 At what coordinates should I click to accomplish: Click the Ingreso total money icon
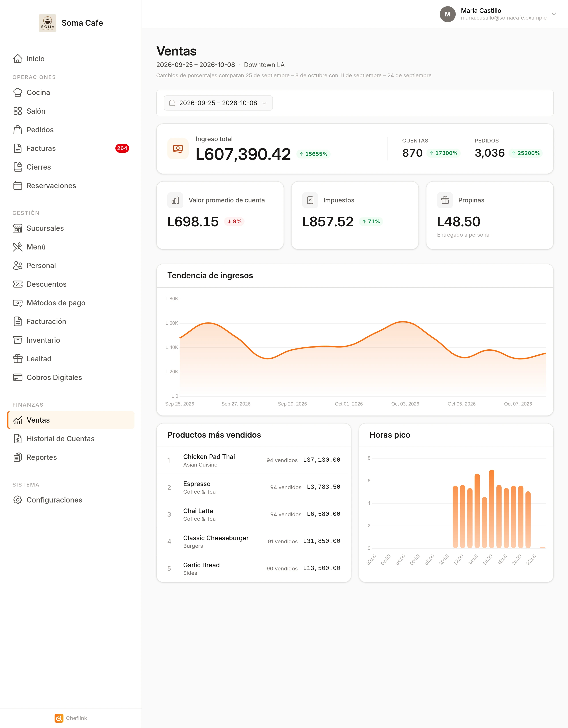pos(178,148)
